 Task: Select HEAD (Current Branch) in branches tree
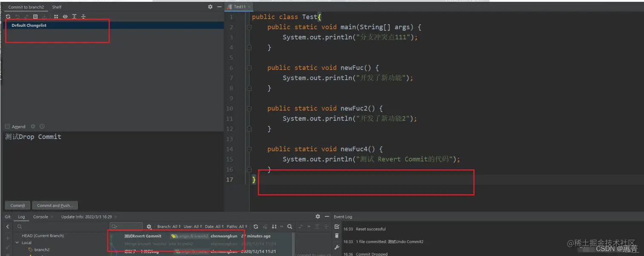pos(43,236)
